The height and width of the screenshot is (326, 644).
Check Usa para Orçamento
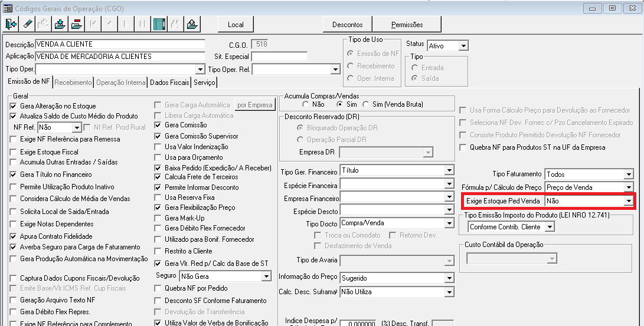(x=158, y=157)
